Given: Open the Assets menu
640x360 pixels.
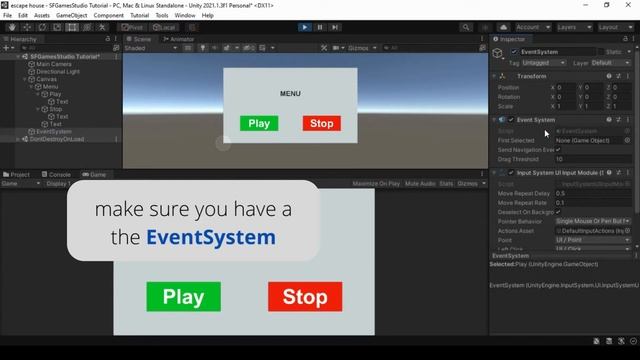Looking at the screenshot, I should tap(42, 16).
